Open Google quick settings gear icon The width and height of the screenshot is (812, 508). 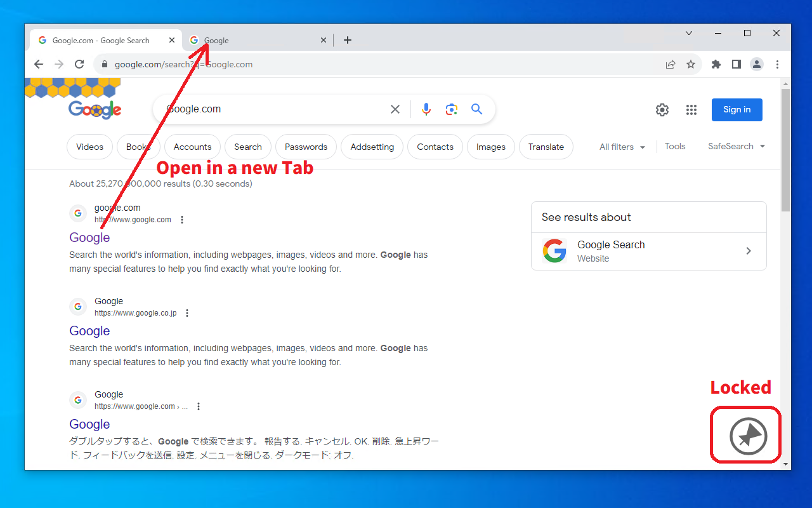pyautogui.click(x=662, y=110)
